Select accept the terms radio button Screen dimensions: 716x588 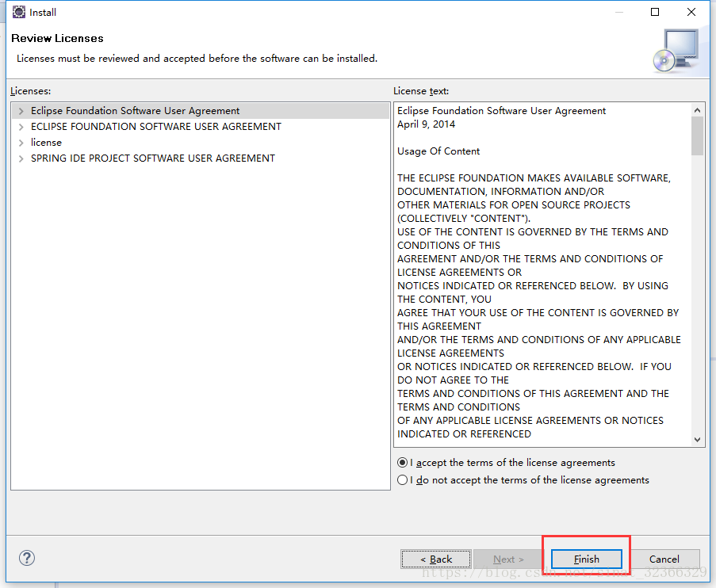point(402,463)
